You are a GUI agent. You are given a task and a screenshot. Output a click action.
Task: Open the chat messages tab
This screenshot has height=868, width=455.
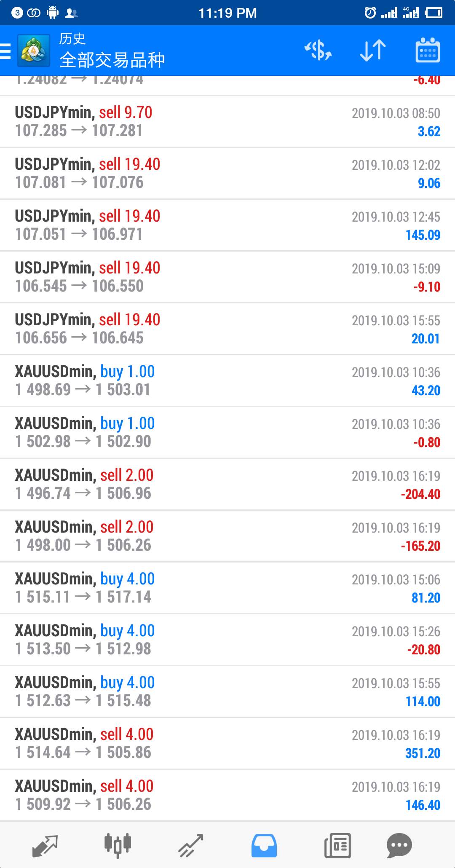399,845
